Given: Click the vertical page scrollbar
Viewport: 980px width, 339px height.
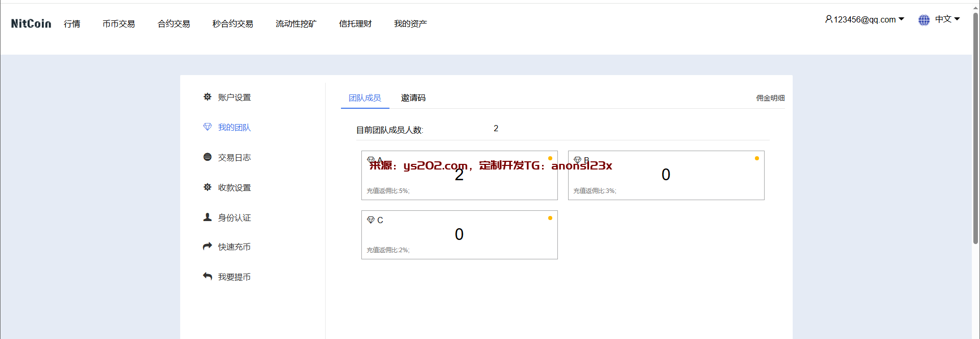Looking at the screenshot, I should tap(975, 128).
